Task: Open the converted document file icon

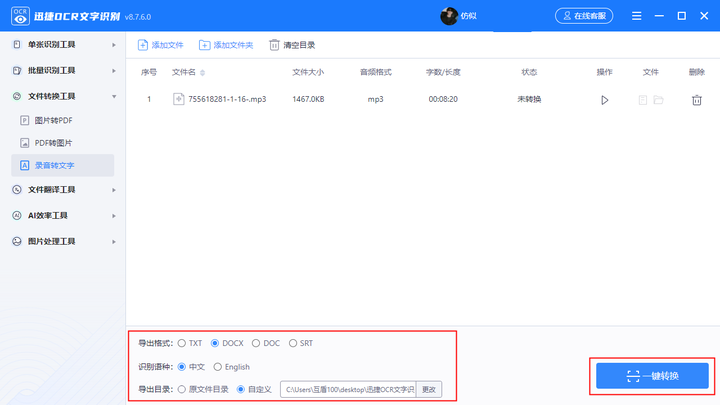Action: 643,100
